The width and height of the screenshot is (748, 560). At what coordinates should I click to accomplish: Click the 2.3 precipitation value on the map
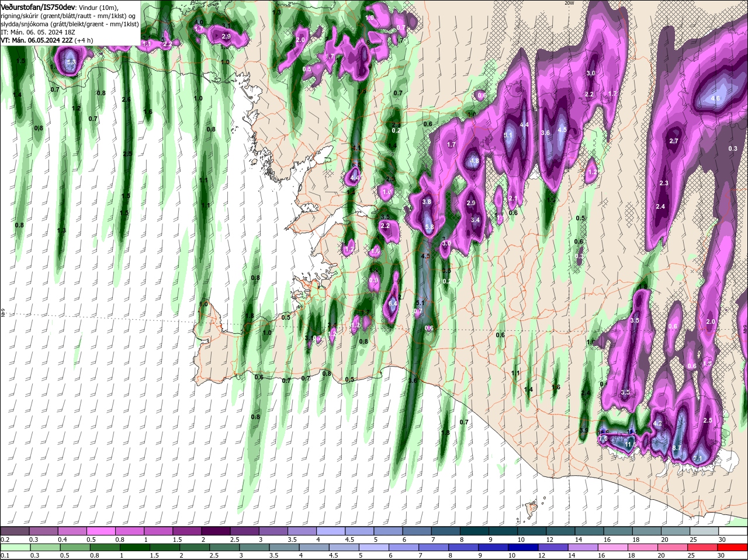(x=663, y=183)
